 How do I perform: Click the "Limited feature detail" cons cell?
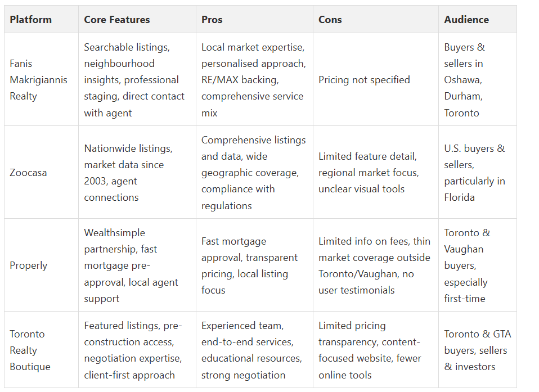369,173
